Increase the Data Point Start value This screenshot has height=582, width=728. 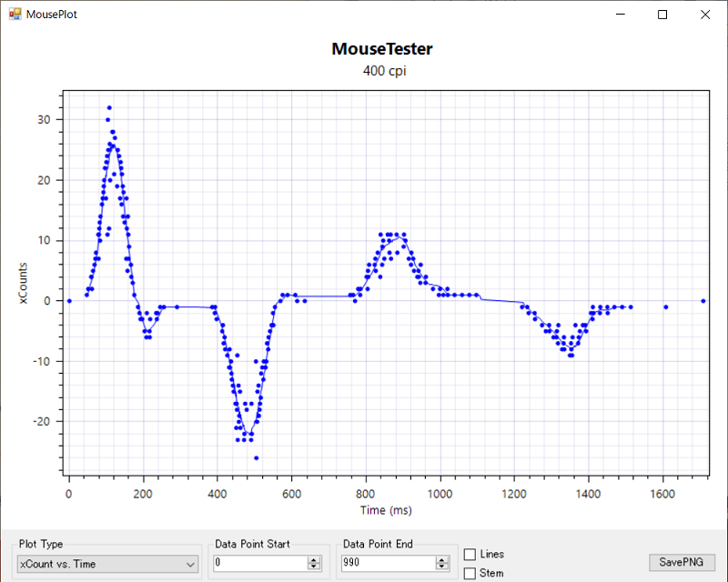coord(314,560)
